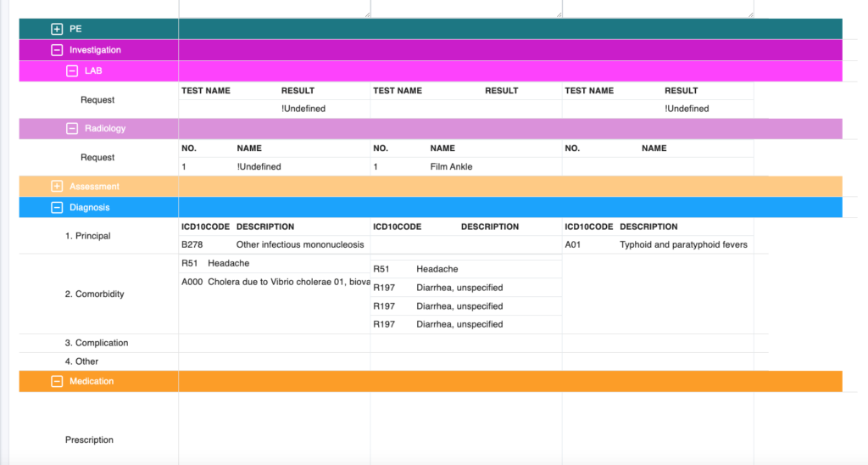Select the '3. Complication' row label
The width and height of the screenshot is (868, 465).
(x=97, y=343)
